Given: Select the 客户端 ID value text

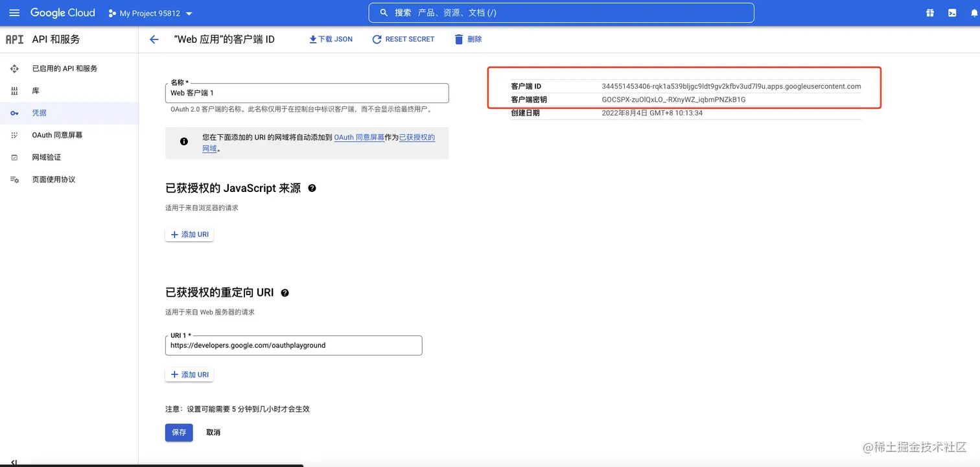Looking at the screenshot, I should (731, 86).
